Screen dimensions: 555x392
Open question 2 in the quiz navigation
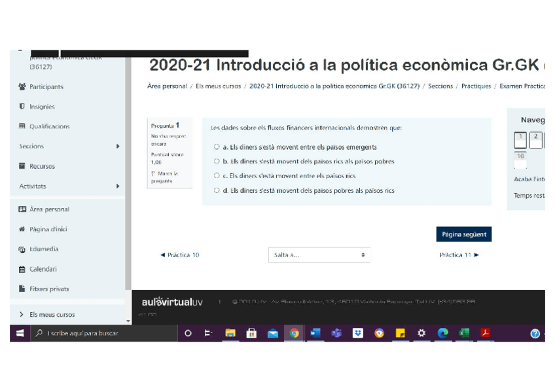point(536,139)
